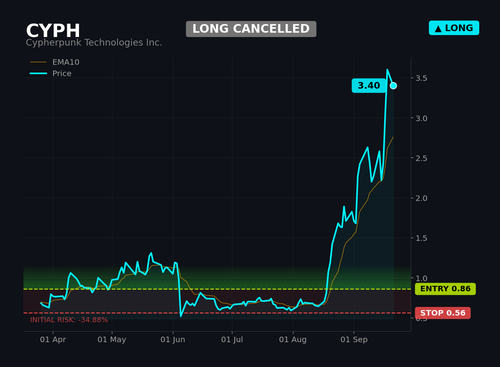This screenshot has height=367, width=500.
Task: Click the ENTRY 0.86 level tag
Action: coord(445,289)
